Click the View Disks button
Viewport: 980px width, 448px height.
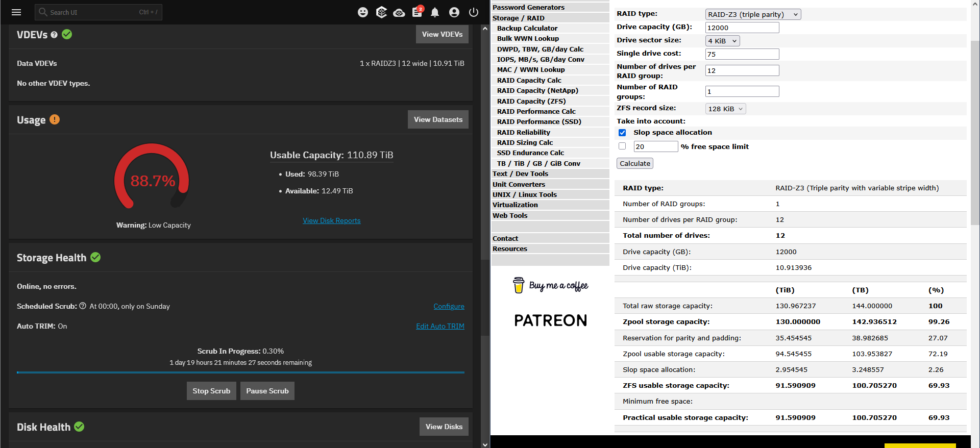[444, 427]
